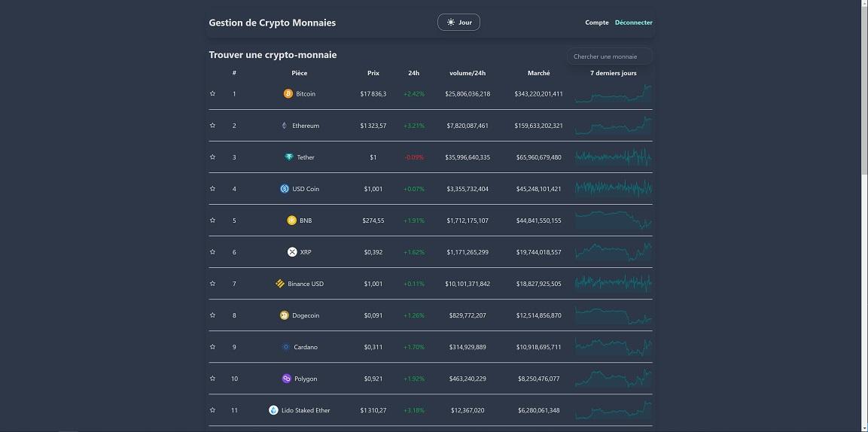Toggle favorite star for Cardano
Image resolution: width=868 pixels, height=432 pixels.
[x=213, y=347]
